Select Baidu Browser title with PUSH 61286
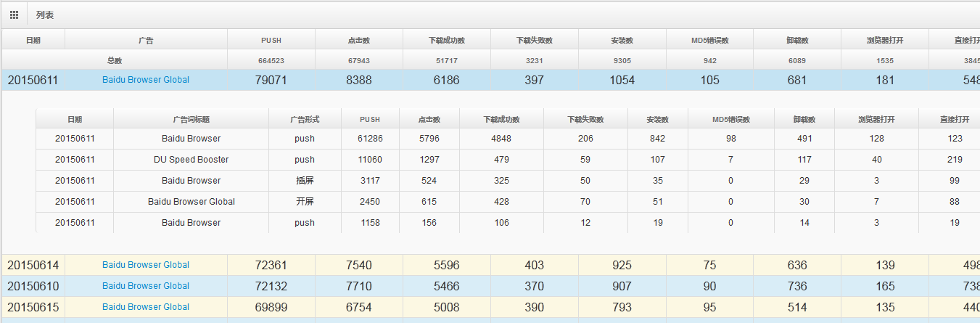Image resolution: width=980 pixels, height=323 pixels. 192,139
